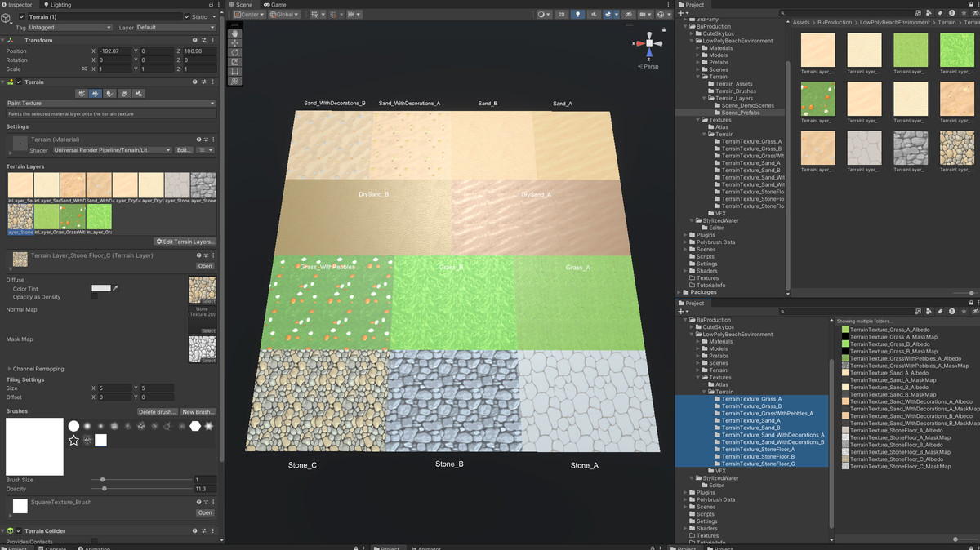Select the Rotate tool in scene overlay
This screenshot has width=980, height=550.
[235, 52]
